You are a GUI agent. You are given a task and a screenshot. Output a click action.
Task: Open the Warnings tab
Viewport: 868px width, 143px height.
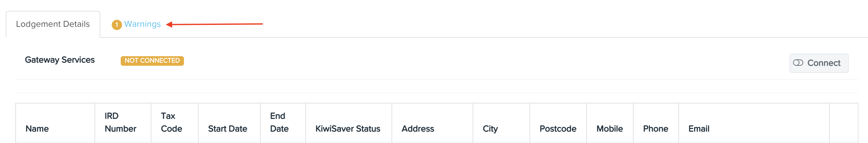(136, 24)
